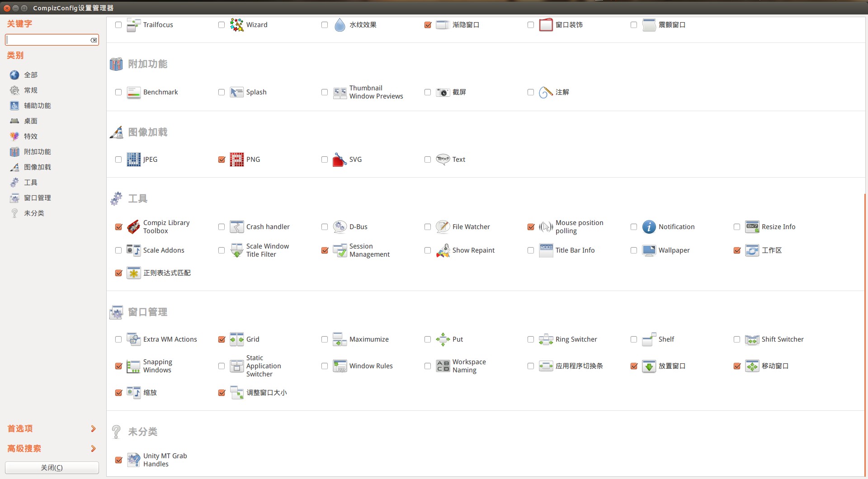Enable the Crash handler checkbox

point(222,227)
